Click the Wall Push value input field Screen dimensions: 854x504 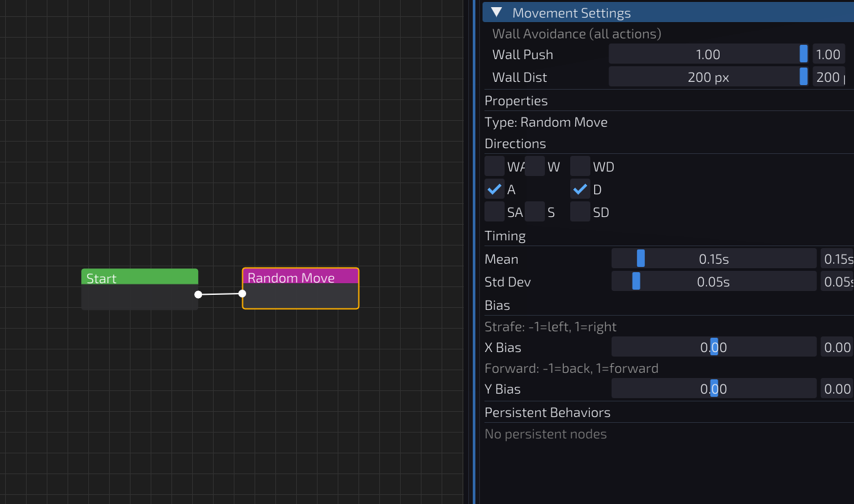[x=829, y=55]
